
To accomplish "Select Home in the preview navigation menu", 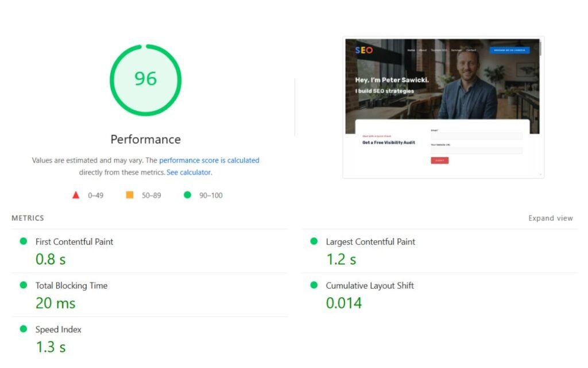I will pos(411,50).
